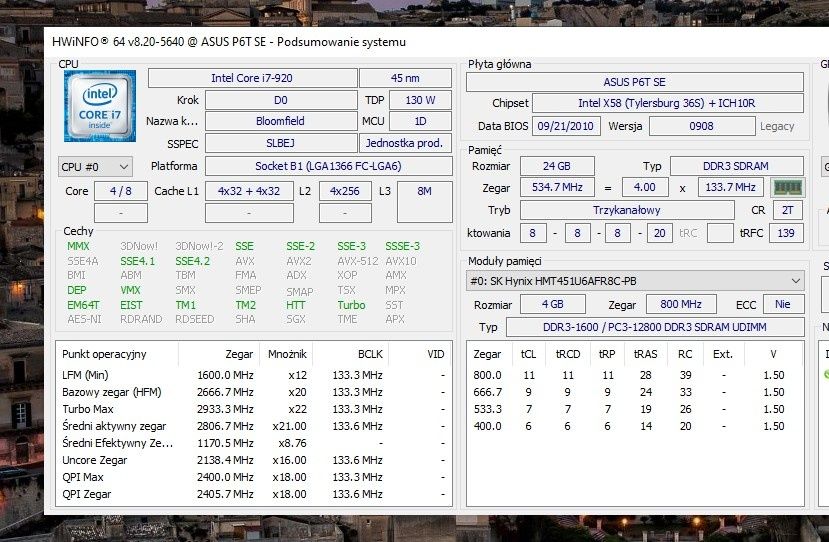Screen dimensions: 829x542
Task: Click the greyed Legacy label
Action: 777,126
